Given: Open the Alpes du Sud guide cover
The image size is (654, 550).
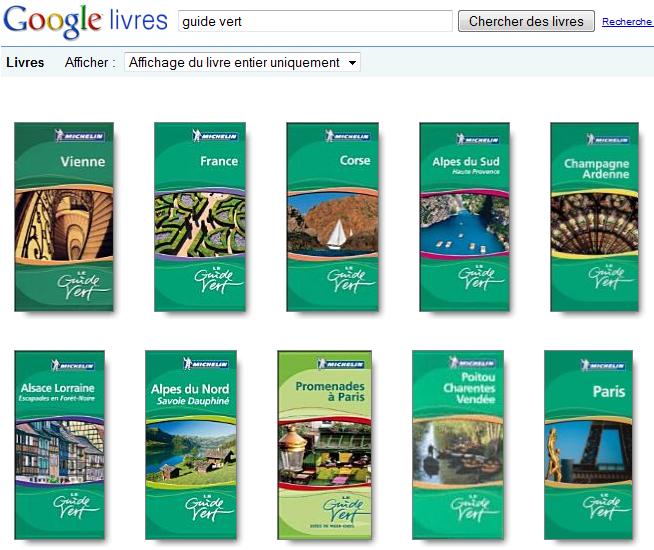Looking at the screenshot, I should point(465,217).
